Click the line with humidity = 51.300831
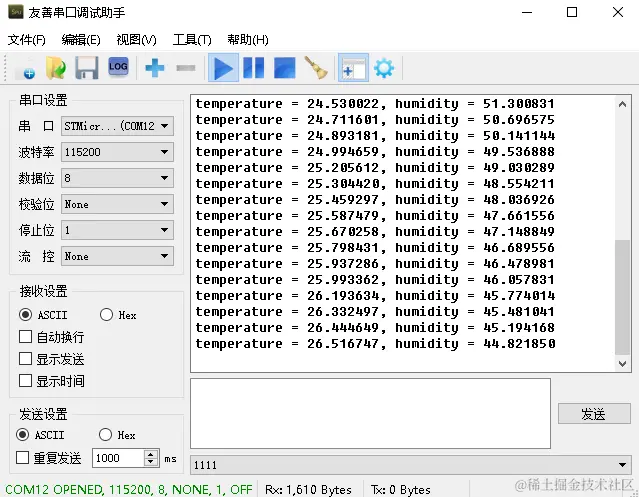The height and width of the screenshot is (497, 639). click(375, 104)
